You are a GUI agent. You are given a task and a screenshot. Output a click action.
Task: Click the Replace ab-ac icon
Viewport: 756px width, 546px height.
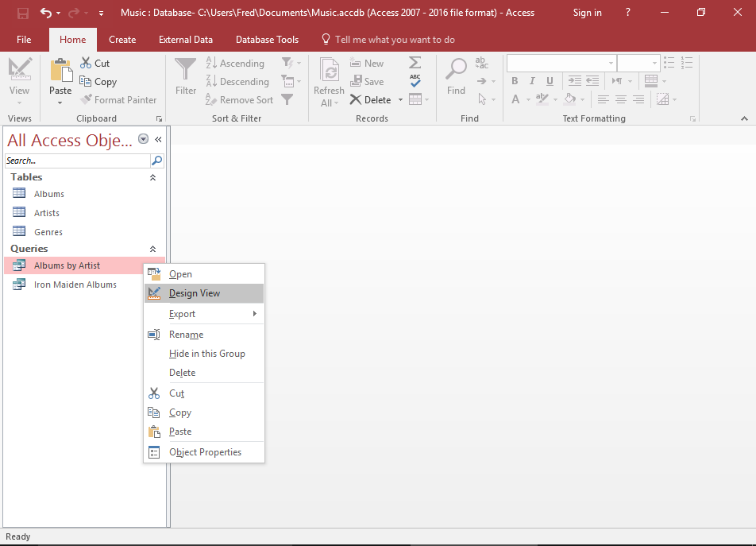coord(482,63)
